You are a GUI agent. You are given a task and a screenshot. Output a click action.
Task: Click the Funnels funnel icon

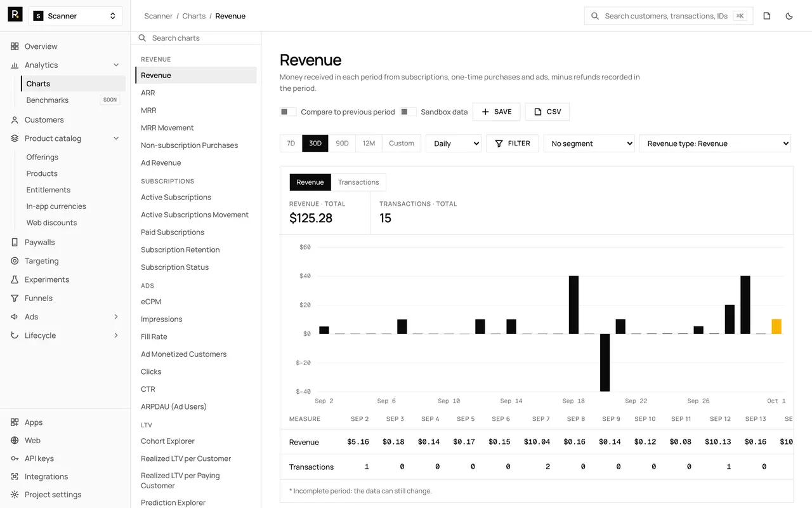[x=15, y=298]
